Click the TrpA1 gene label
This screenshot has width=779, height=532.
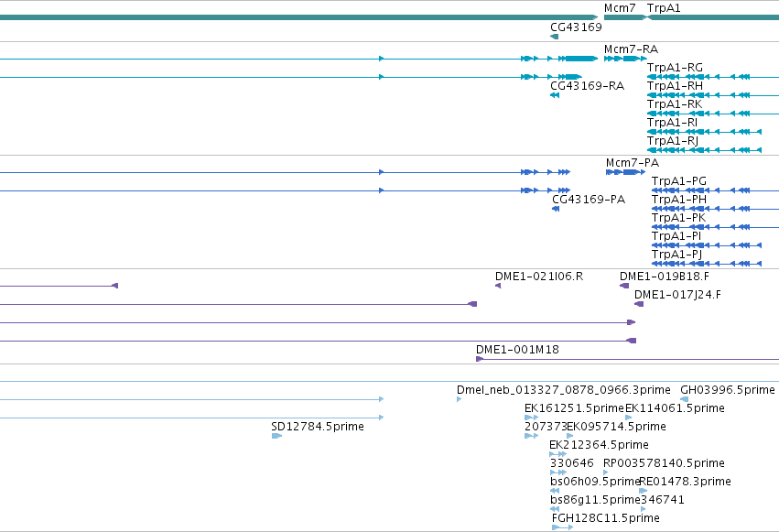pyautogui.click(x=664, y=8)
